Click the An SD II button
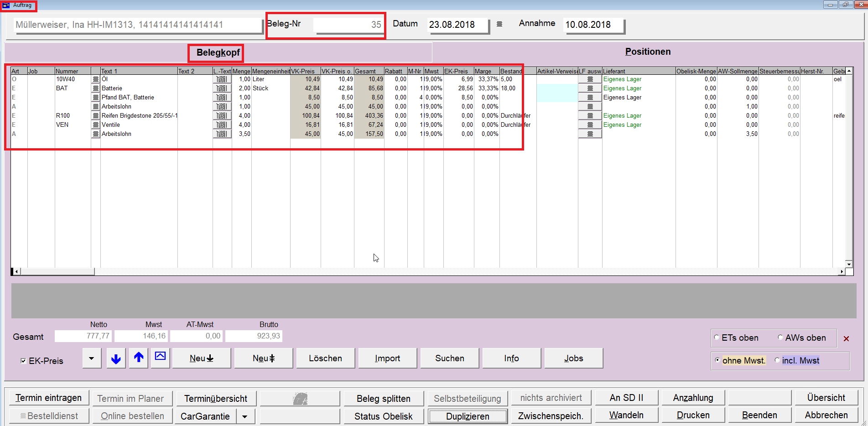The height and width of the screenshot is (426, 868). click(626, 398)
